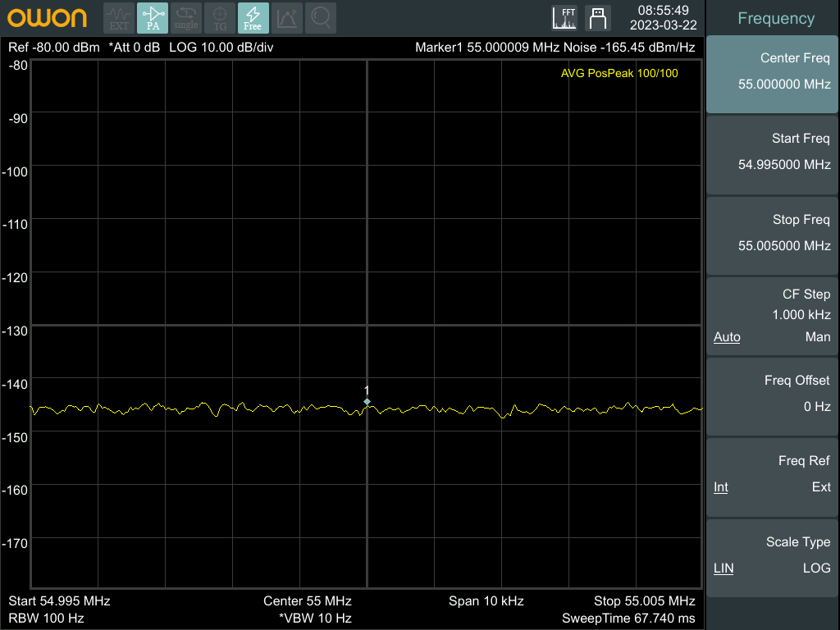
Task: Click the TG tracking generator icon
Action: pyautogui.click(x=220, y=17)
